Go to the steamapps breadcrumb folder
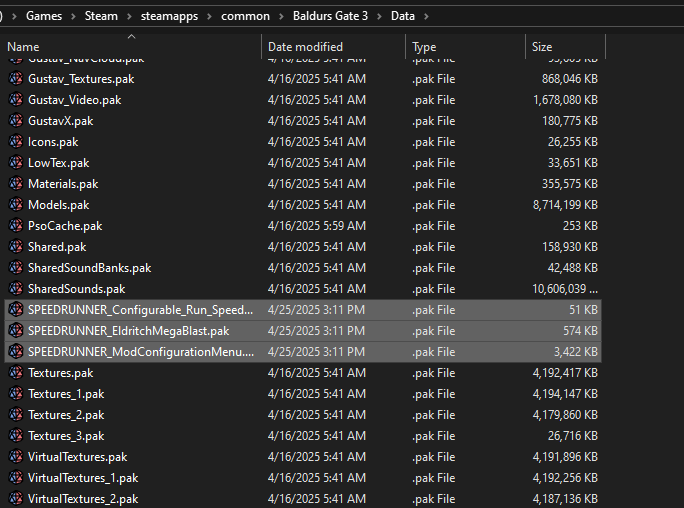The image size is (684, 508). pyautogui.click(x=169, y=16)
